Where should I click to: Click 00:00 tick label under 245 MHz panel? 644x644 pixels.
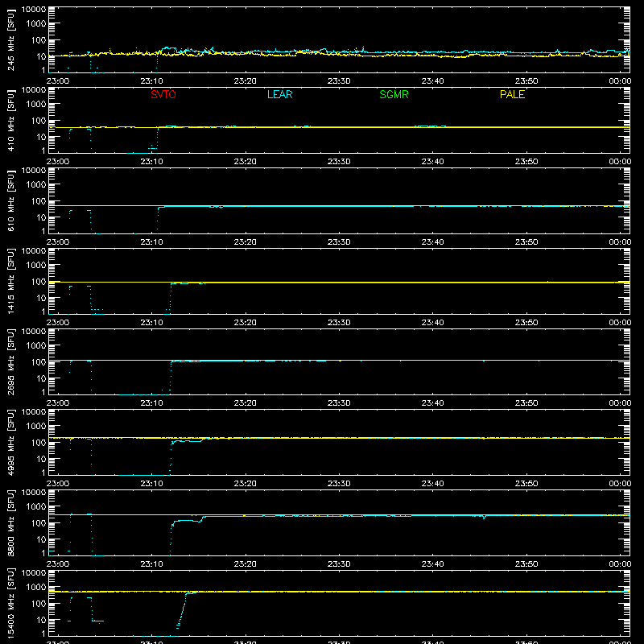coord(620,81)
